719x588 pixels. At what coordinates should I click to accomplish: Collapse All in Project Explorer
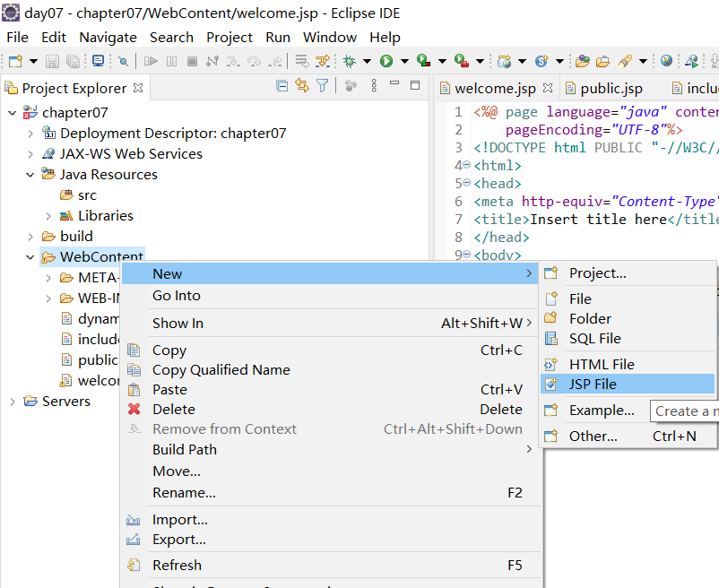click(282, 86)
